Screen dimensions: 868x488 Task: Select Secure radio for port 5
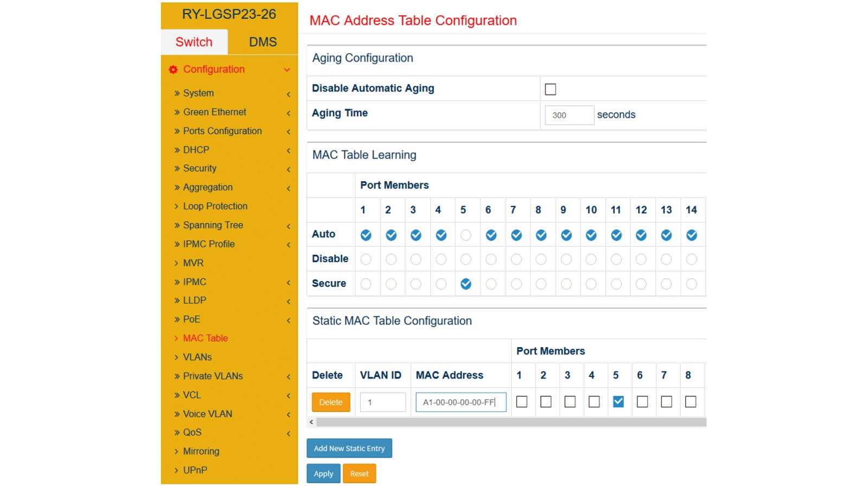[465, 284]
